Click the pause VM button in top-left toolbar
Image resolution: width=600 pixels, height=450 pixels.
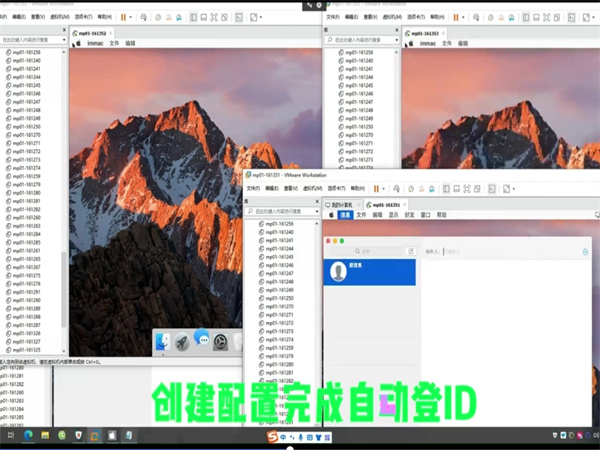pyautogui.click(x=123, y=17)
